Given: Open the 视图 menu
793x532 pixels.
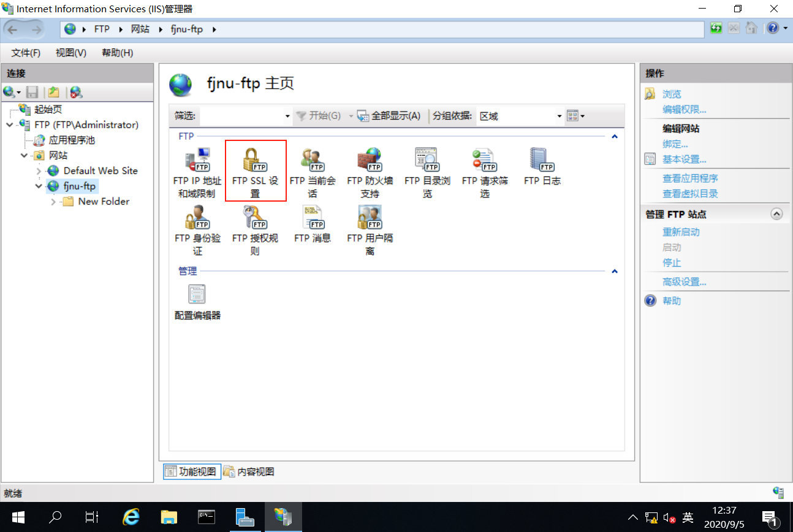Looking at the screenshot, I should [70, 53].
